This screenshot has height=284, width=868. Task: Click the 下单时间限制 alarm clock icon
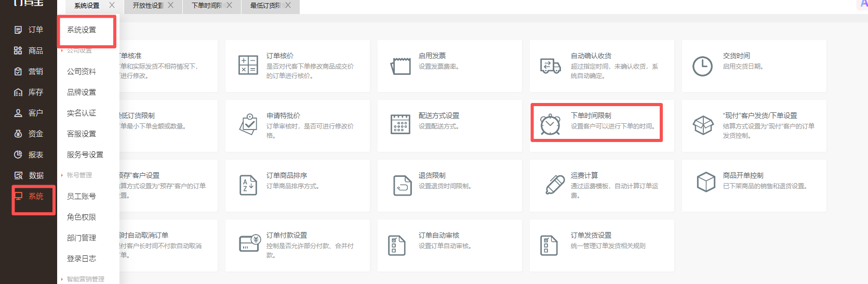click(x=551, y=125)
